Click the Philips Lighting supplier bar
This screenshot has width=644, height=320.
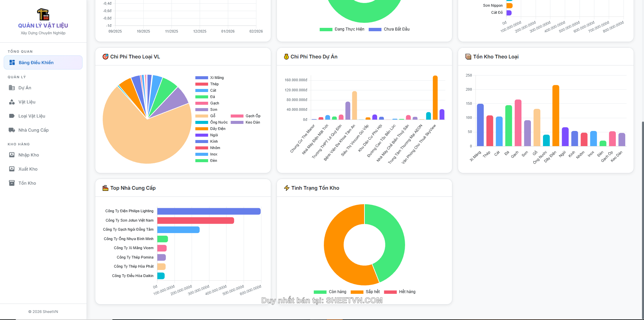(x=209, y=211)
